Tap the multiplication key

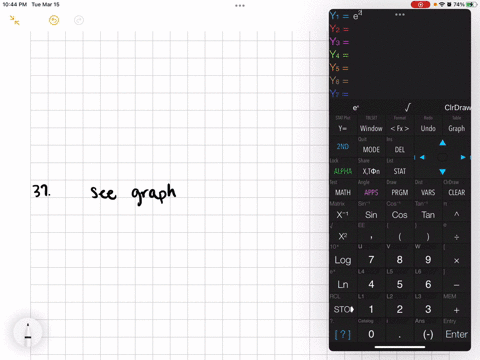point(456,260)
